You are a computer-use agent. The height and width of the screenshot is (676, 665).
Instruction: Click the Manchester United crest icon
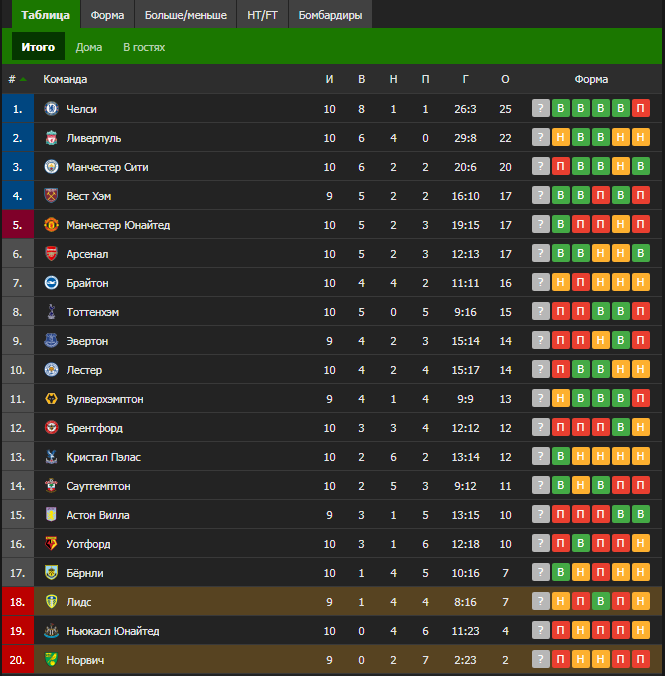pyautogui.click(x=51, y=225)
